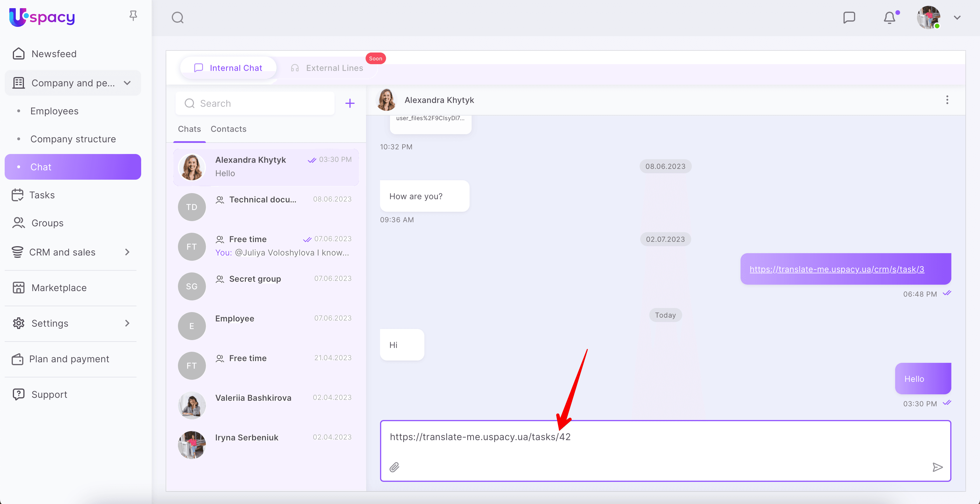This screenshot has width=980, height=504.
Task: Open the sent translate-me task/3 link
Action: (x=836, y=269)
